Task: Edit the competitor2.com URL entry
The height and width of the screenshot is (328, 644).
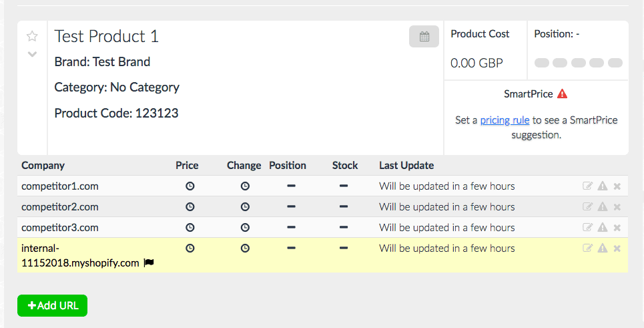Action: 587,207
